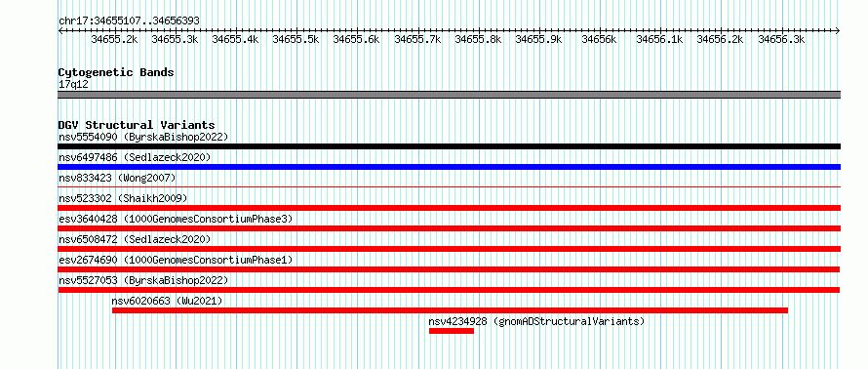Open nsv5554090 (ByrskaBishop2022) label
Viewport: 868px width, 369px height.
[x=143, y=137]
